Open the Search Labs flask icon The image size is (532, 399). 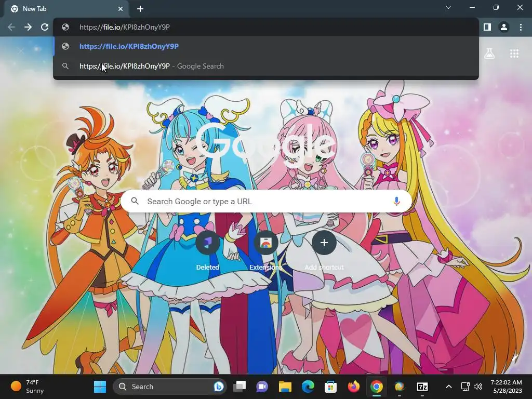tap(489, 54)
